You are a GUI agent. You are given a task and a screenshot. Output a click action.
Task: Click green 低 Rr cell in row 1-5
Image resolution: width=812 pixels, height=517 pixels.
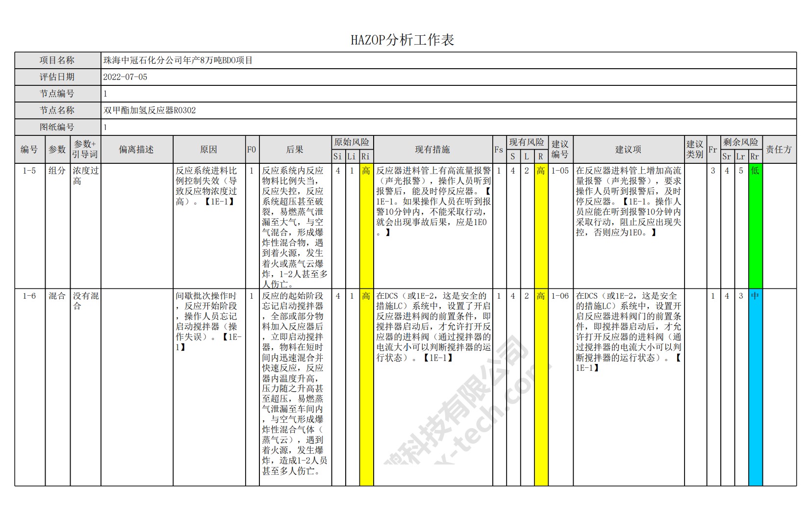(755, 226)
